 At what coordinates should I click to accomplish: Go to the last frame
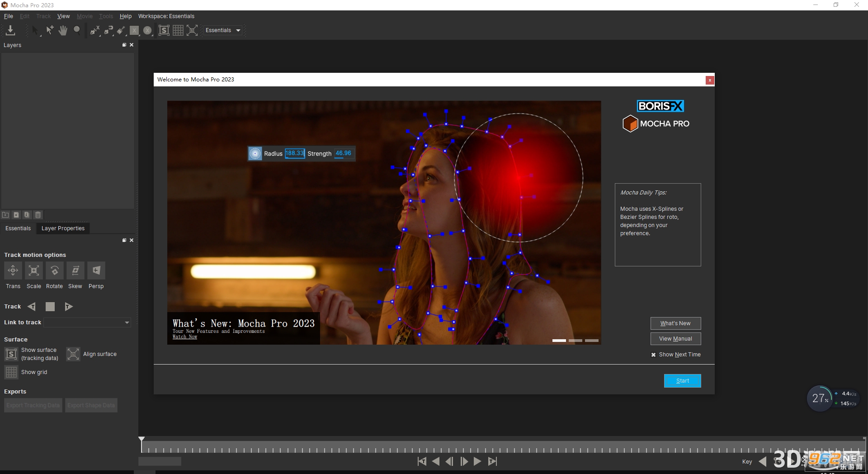tap(492, 461)
